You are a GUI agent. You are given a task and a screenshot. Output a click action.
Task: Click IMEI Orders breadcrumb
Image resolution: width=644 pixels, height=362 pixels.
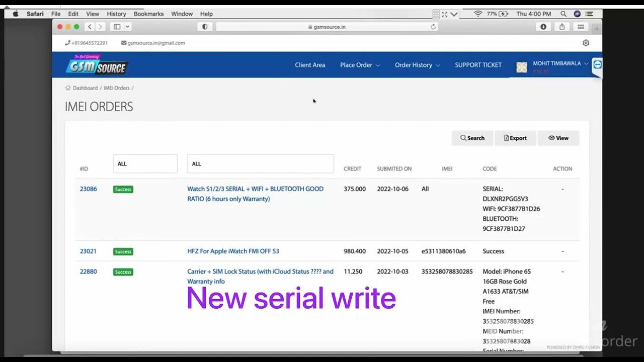click(x=117, y=88)
